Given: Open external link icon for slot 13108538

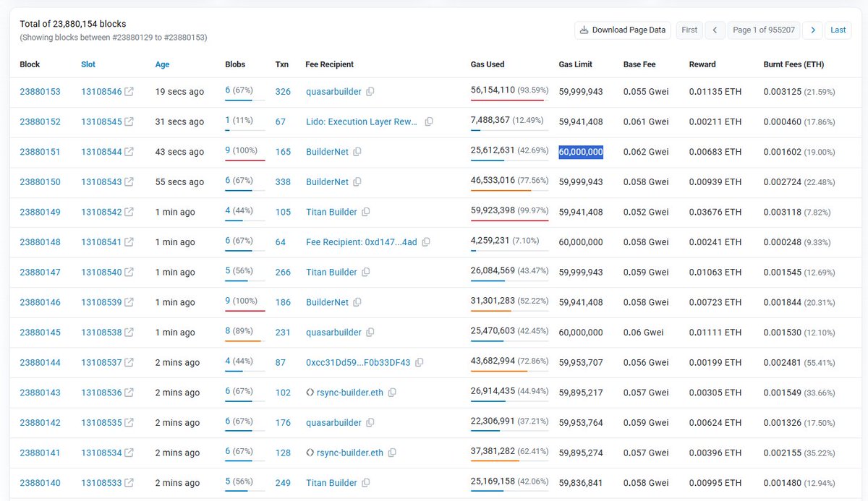Looking at the screenshot, I should 129,333.
